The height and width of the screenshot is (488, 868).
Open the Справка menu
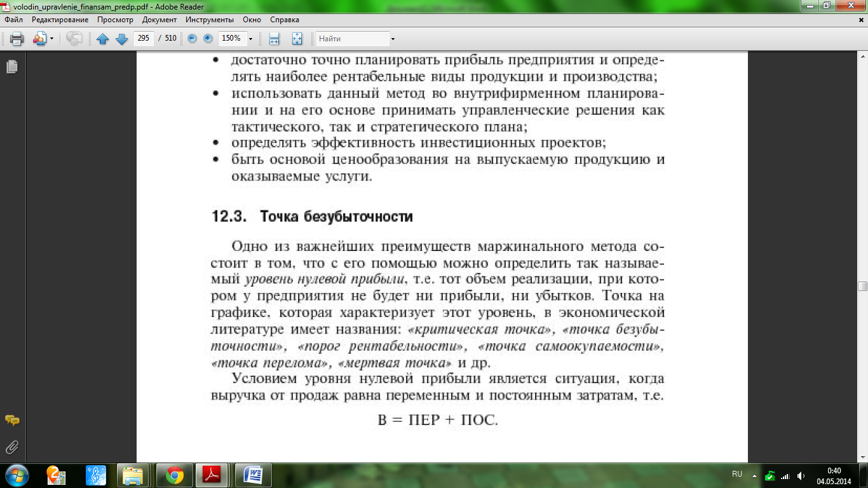284,20
